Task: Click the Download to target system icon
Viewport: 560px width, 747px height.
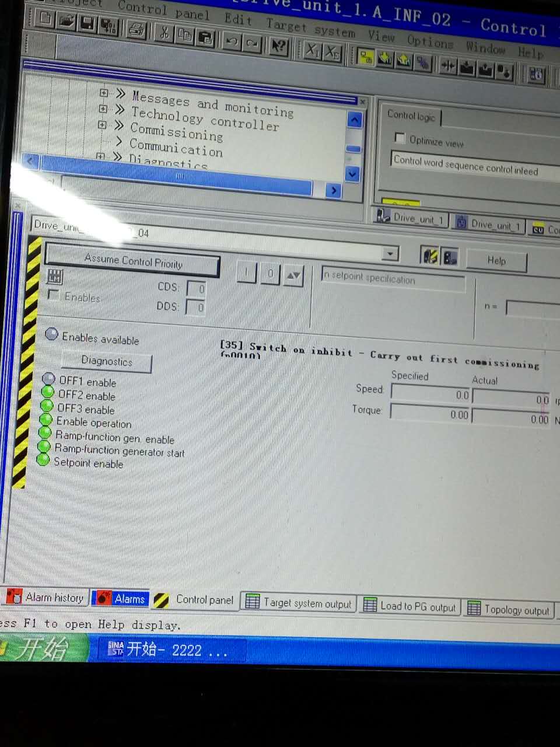Action: pos(385,58)
